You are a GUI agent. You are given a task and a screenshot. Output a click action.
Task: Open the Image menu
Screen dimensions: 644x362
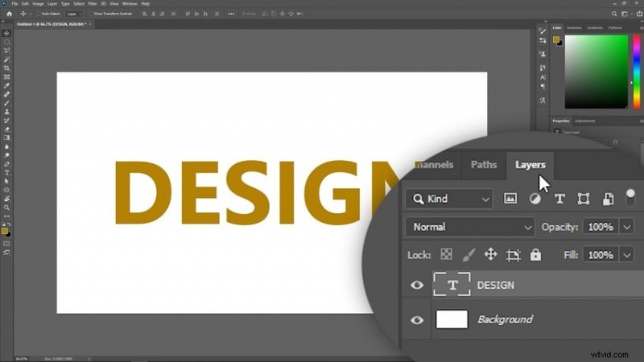(x=38, y=4)
